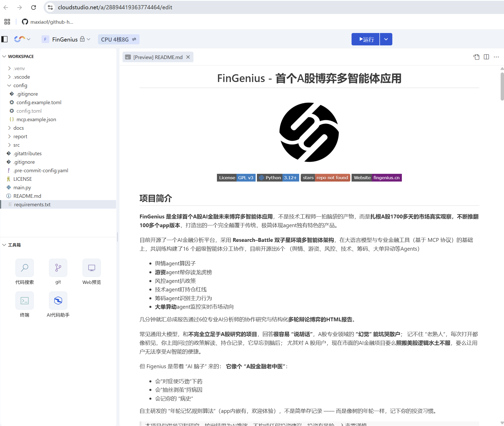
Task: Collapse the WORKSPACE section
Action: pos(4,56)
